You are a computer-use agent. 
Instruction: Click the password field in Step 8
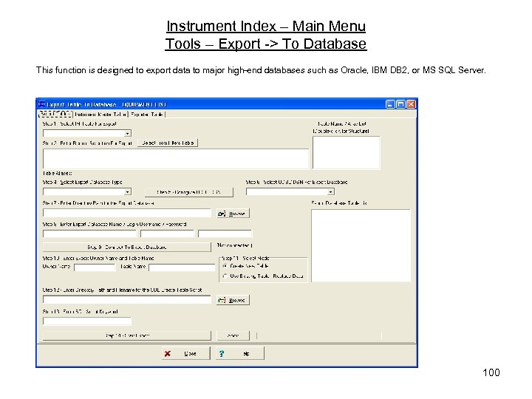click(225, 233)
